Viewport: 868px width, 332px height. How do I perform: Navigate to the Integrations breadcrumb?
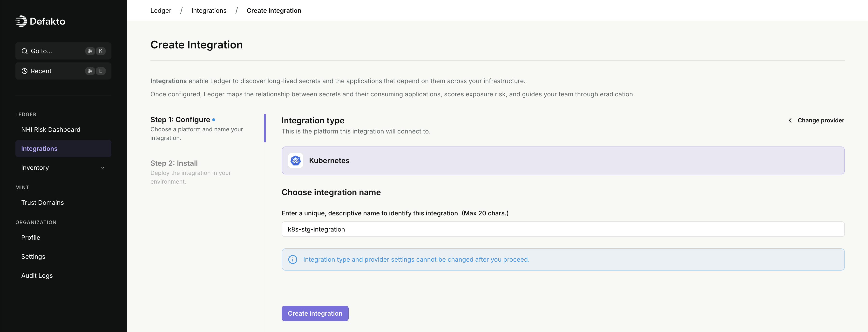[x=209, y=10]
